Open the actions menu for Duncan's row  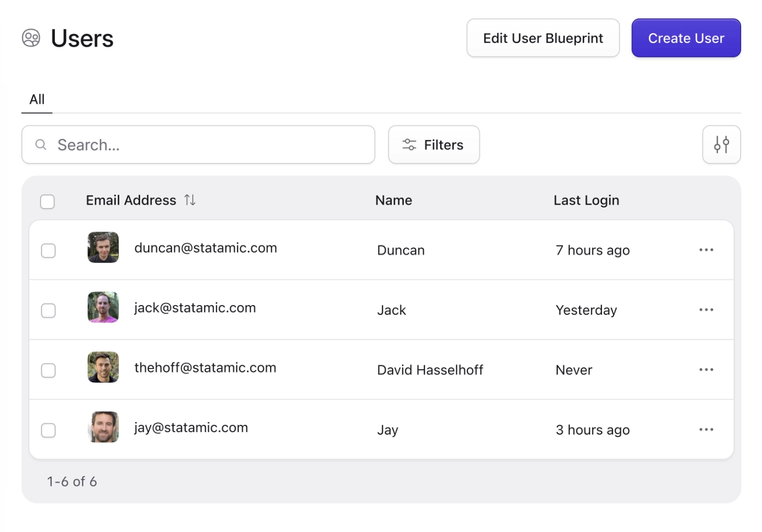coord(706,250)
